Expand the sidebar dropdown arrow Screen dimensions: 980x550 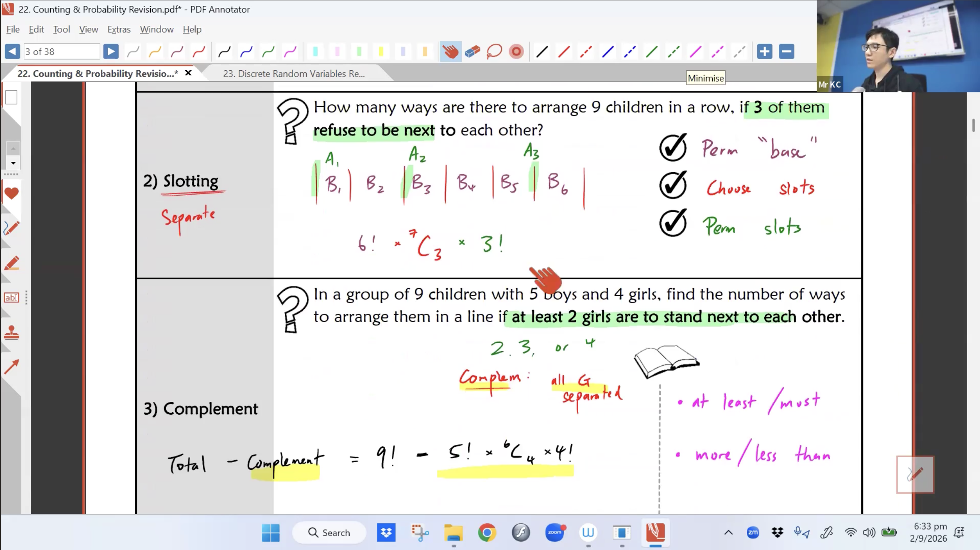(x=13, y=163)
